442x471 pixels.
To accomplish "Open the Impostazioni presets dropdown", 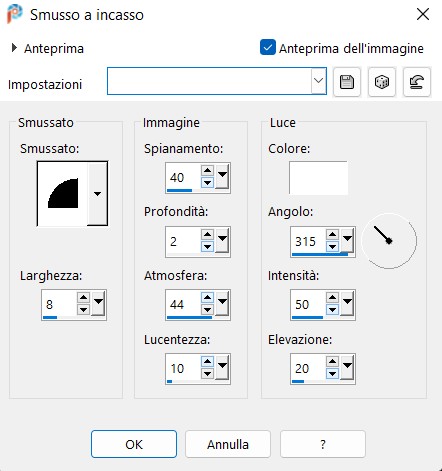I will (318, 81).
